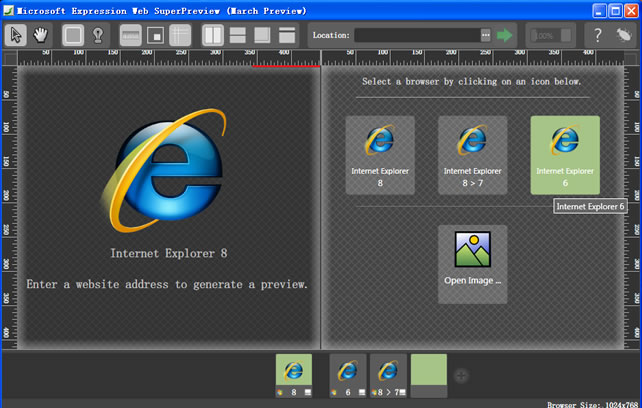Toggle the guides grid button
The height and width of the screenshot is (408, 642).
point(180,35)
